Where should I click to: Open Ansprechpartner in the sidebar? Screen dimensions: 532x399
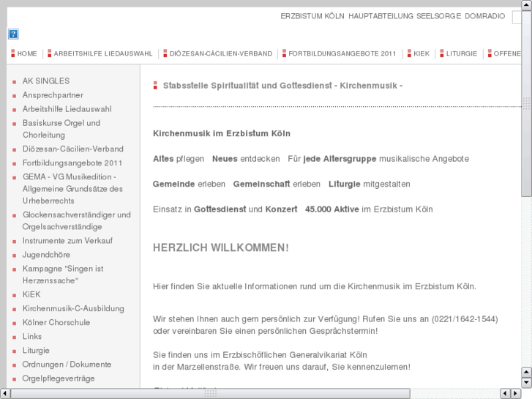point(53,95)
